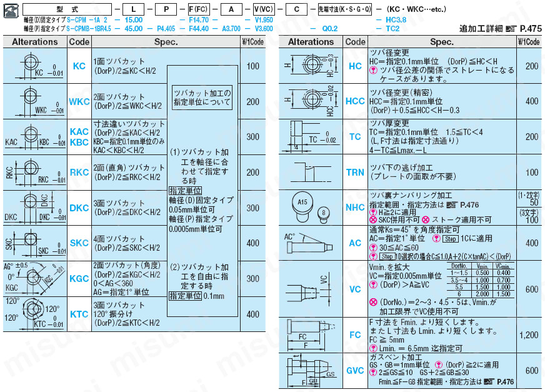Click the FC shortened length diagram
This screenshot has width=545, height=392.
coord(311,335)
